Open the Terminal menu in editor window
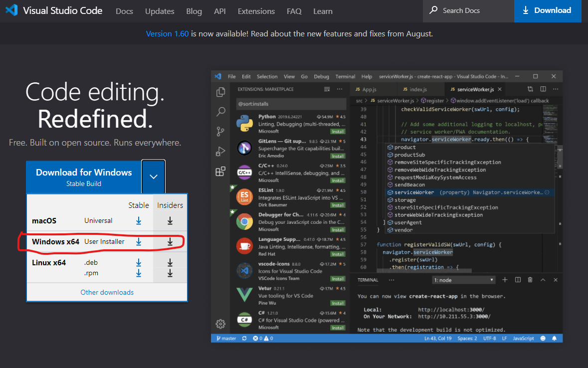The height and width of the screenshot is (368, 588). (345, 76)
